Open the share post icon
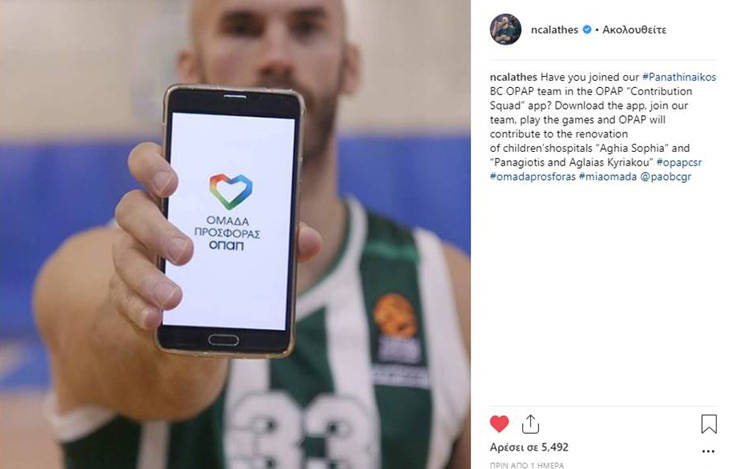This screenshot has height=469, width=735. point(530,424)
